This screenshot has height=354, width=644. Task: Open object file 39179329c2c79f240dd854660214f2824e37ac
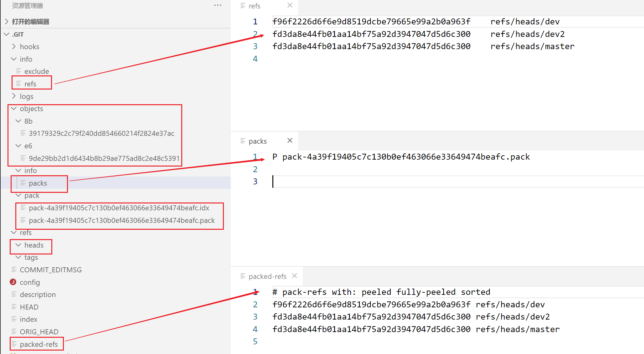pyautogui.click(x=101, y=133)
